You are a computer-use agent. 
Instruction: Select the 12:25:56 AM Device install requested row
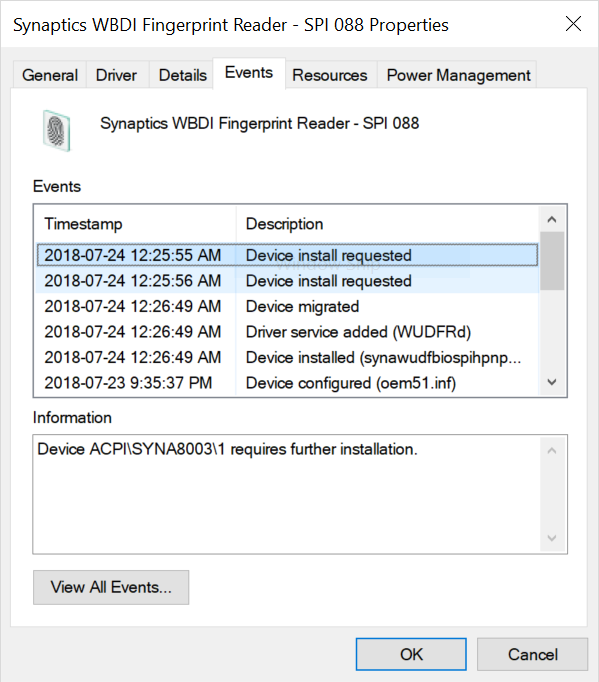click(288, 281)
